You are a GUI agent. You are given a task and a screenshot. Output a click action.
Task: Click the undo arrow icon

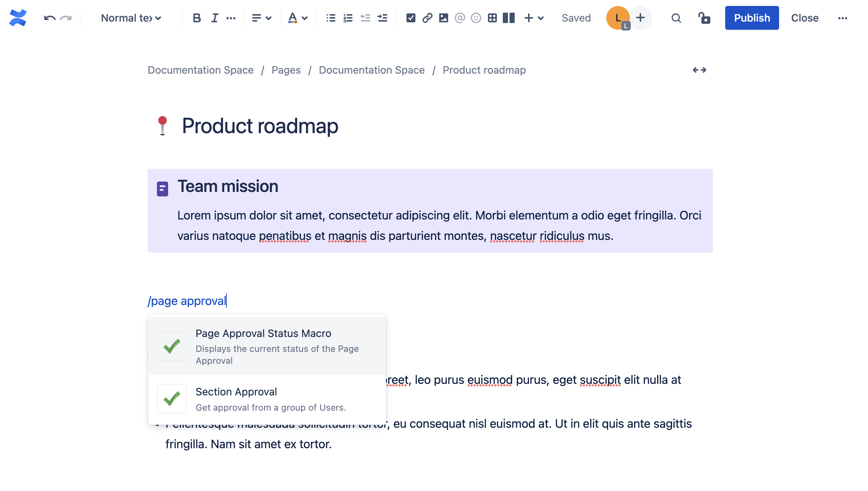[x=49, y=18]
